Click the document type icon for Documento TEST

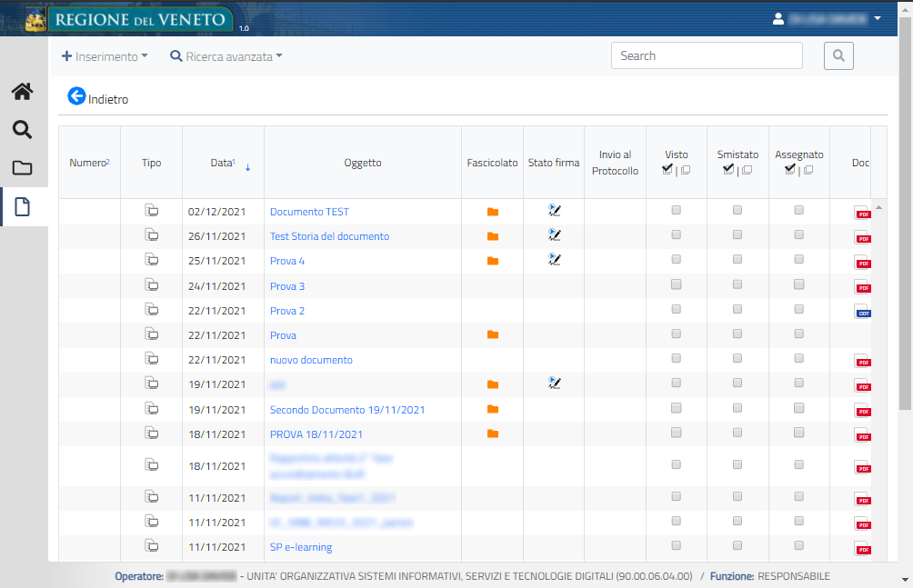click(x=151, y=210)
